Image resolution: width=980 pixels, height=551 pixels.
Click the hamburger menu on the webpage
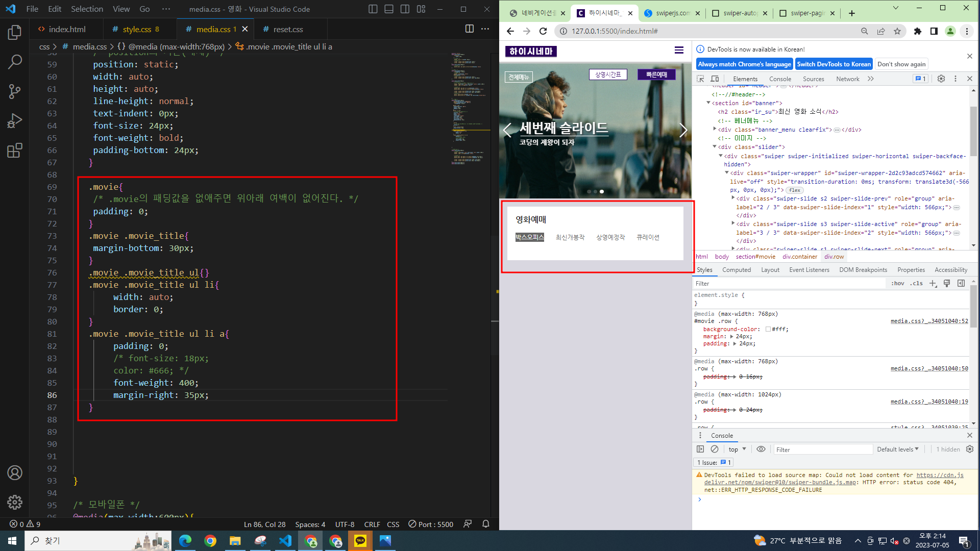click(x=678, y=50)
